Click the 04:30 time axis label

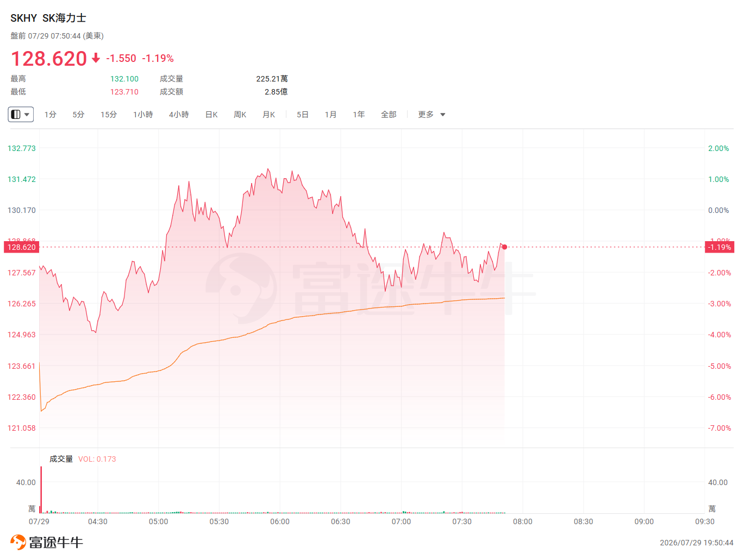click(98, 521)
